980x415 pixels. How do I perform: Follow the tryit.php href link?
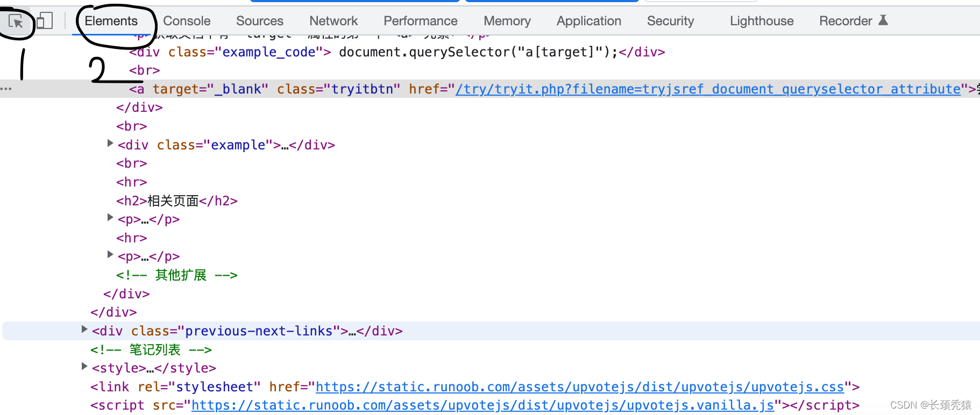coord(708,89)
